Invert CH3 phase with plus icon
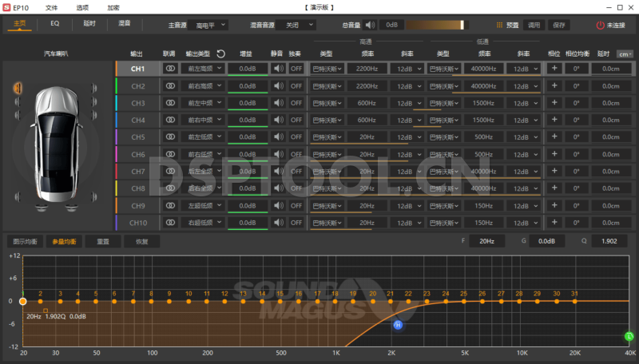 point(554,103)
